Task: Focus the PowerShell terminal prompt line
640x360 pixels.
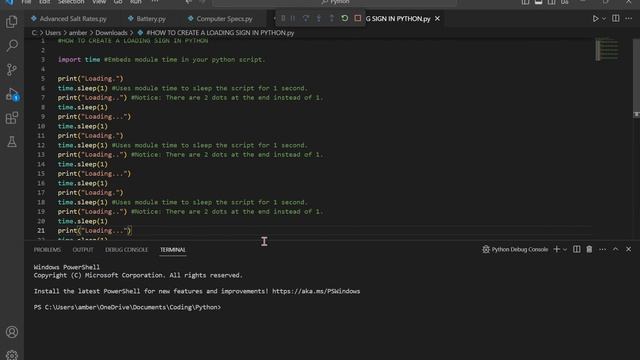Action: 127,307
